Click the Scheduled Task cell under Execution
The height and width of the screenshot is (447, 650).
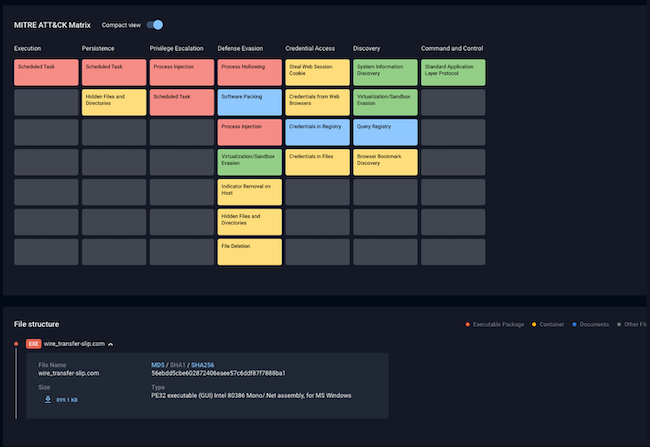pos(46,73)
